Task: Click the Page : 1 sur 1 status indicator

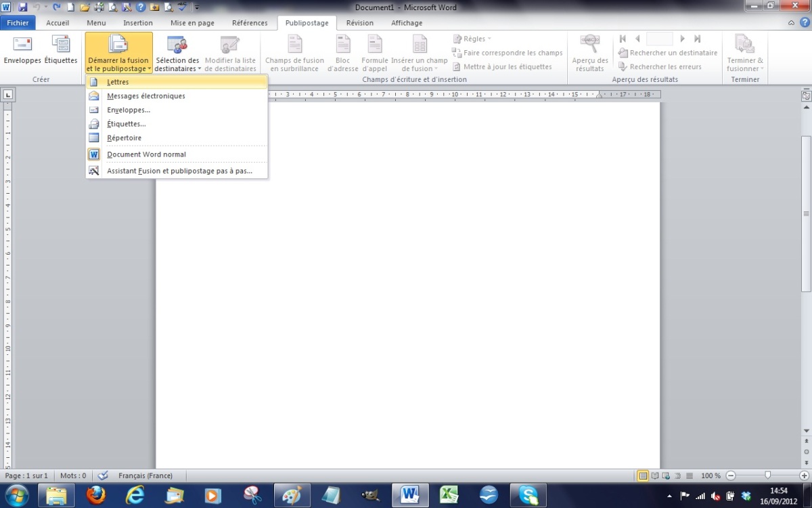Action: pyautogui.click(x=26, y=475)
